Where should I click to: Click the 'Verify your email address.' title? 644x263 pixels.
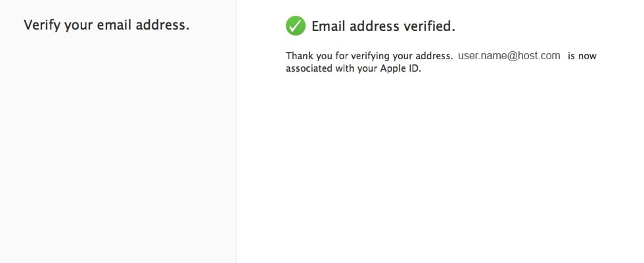click(106, 25)
